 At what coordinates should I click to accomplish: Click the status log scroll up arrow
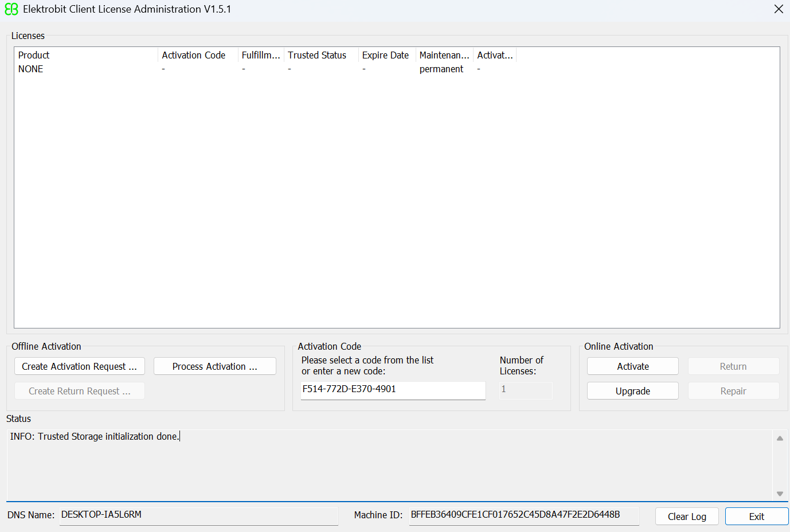tap(780, 438)
